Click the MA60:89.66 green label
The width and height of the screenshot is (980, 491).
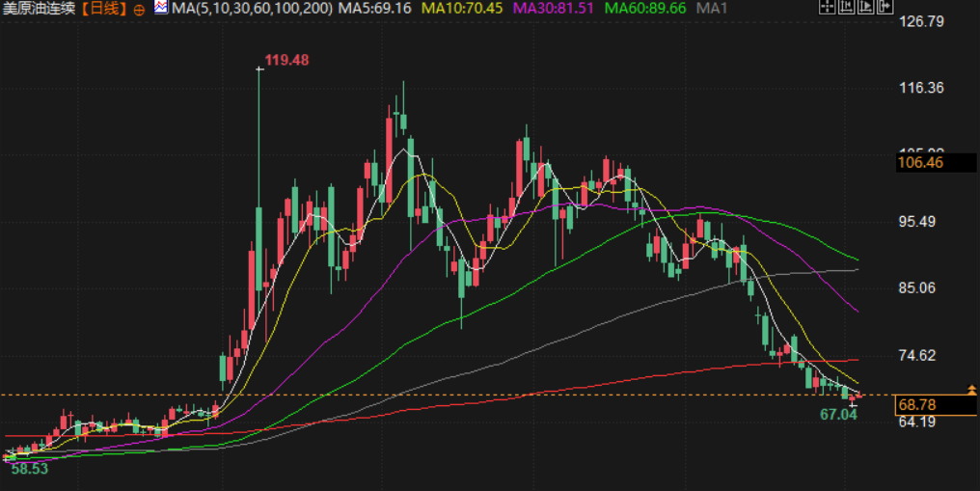pos(645,8)
